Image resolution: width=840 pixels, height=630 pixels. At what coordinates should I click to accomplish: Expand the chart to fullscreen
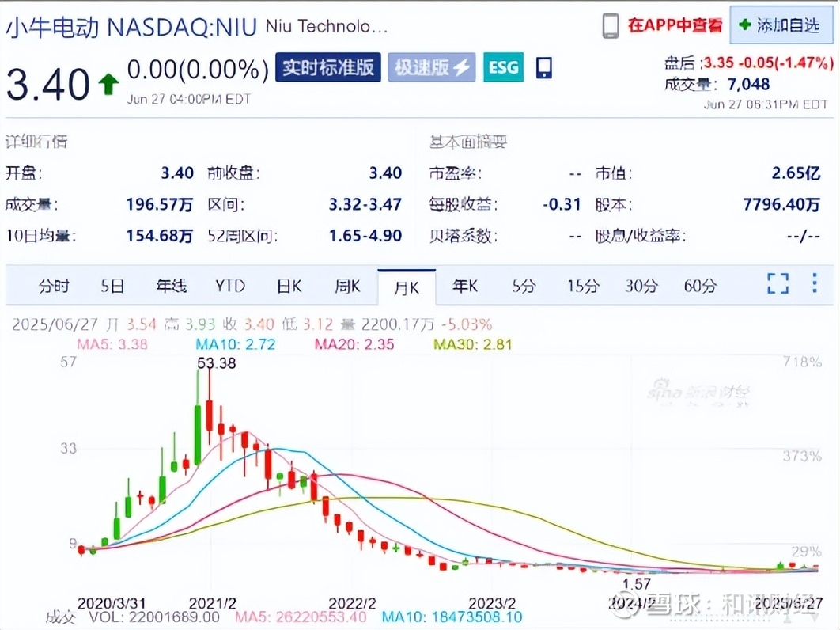[x=778, y=283]
